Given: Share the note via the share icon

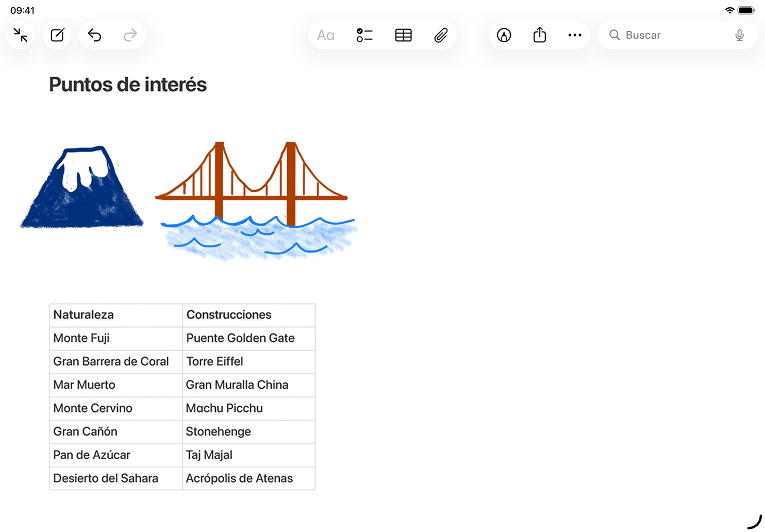Looking at the screenshot, I should coord(539,35).
